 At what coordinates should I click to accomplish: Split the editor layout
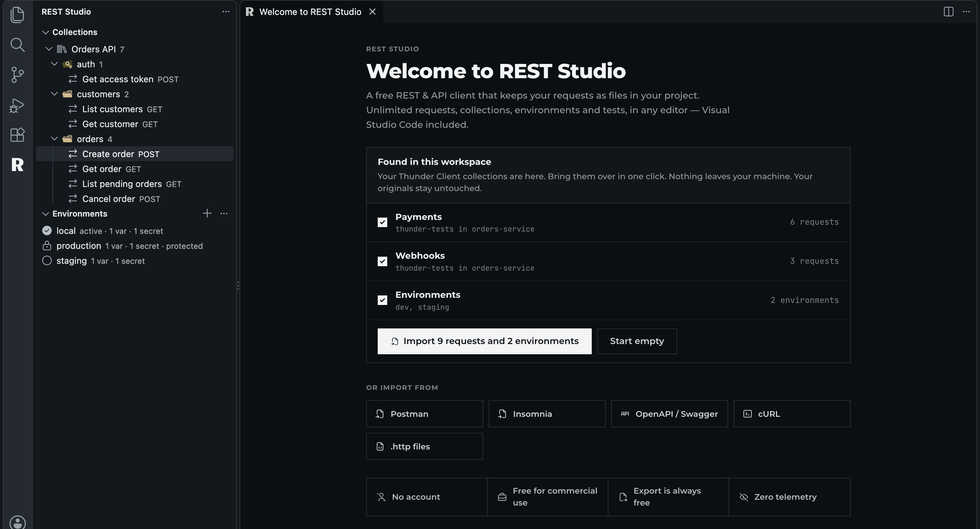[948, 12]
